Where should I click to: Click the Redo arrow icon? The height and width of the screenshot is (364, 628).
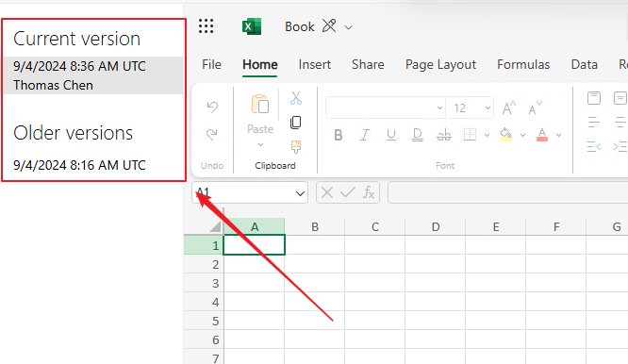212,134
